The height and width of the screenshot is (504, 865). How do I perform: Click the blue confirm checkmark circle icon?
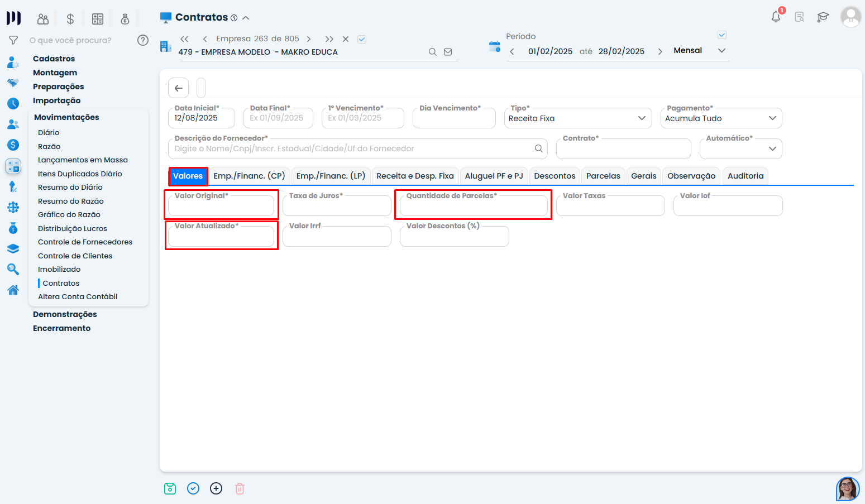193,488
